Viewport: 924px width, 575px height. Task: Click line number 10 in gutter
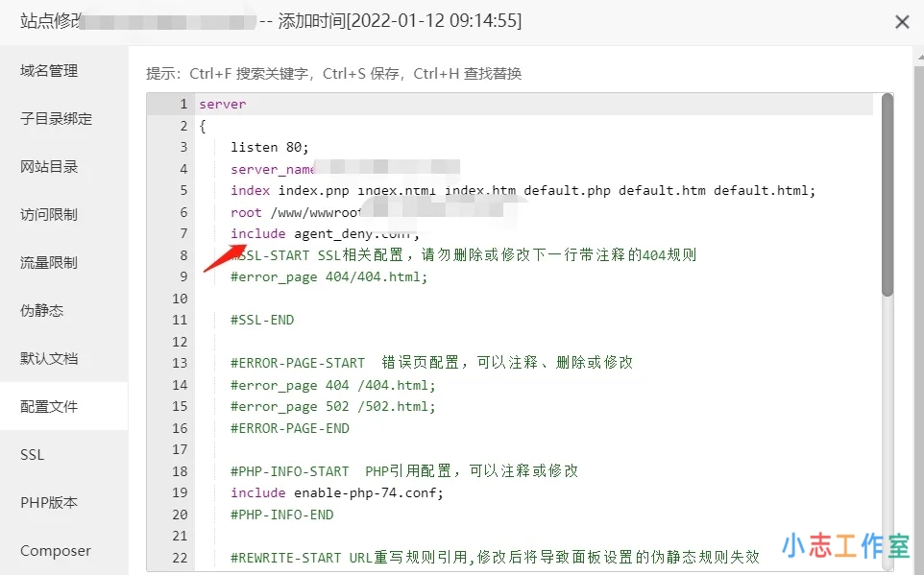point(180,299)
